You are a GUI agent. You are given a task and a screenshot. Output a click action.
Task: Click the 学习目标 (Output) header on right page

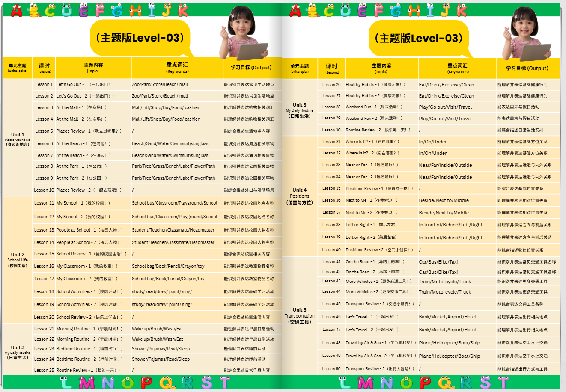tap(527, 68)
